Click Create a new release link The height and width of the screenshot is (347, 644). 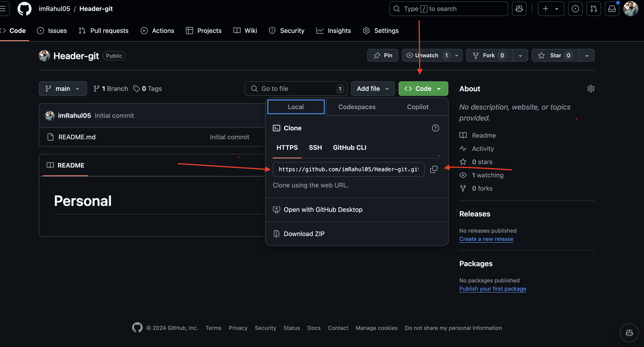[x=486, y=239]
